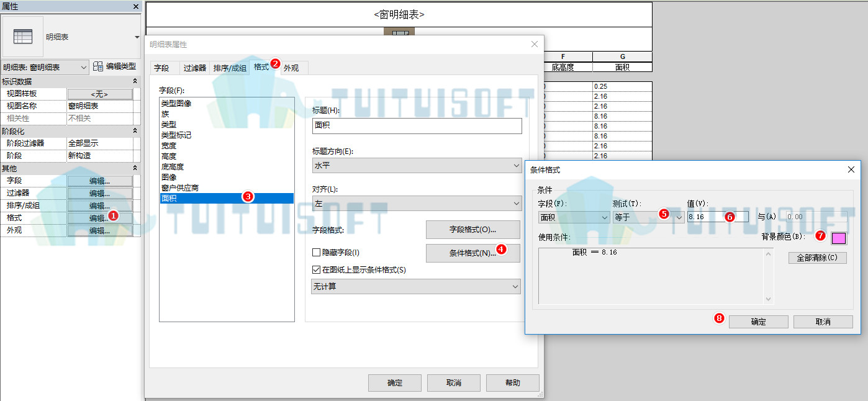The image size is (868, 401).
Task: Toggle the 隐藏字段 checkbox
Action: 316,253
